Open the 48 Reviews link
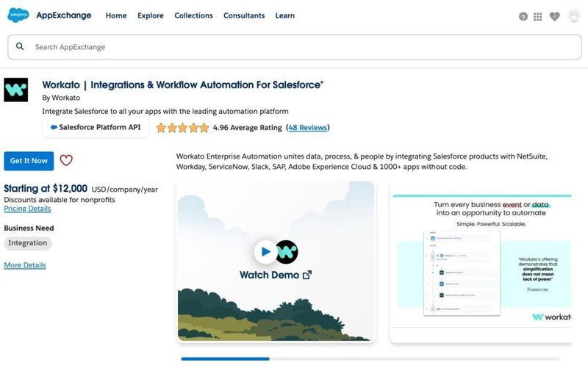Image resolution: width=588 pixels, height=371 pixels. (307, 128)
